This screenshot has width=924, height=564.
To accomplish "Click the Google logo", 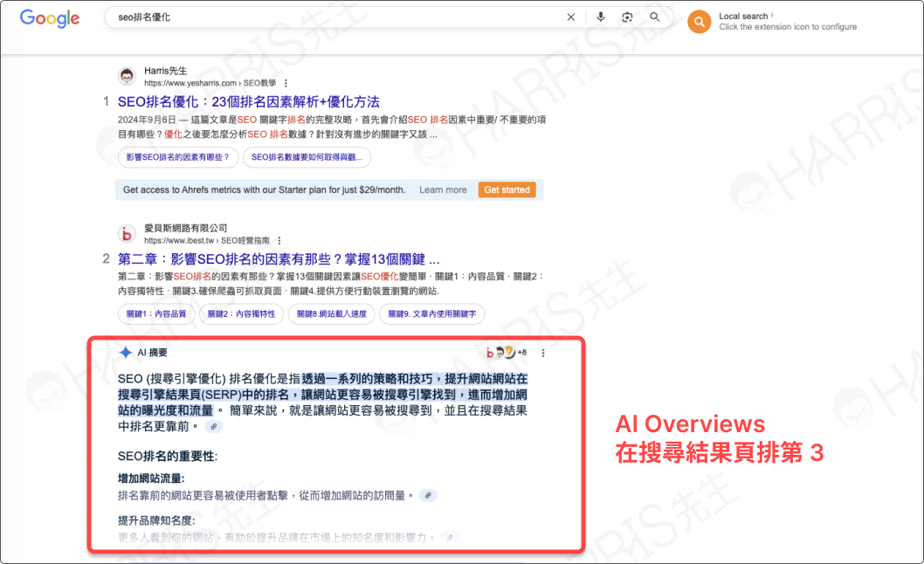I will click(50, 17).
